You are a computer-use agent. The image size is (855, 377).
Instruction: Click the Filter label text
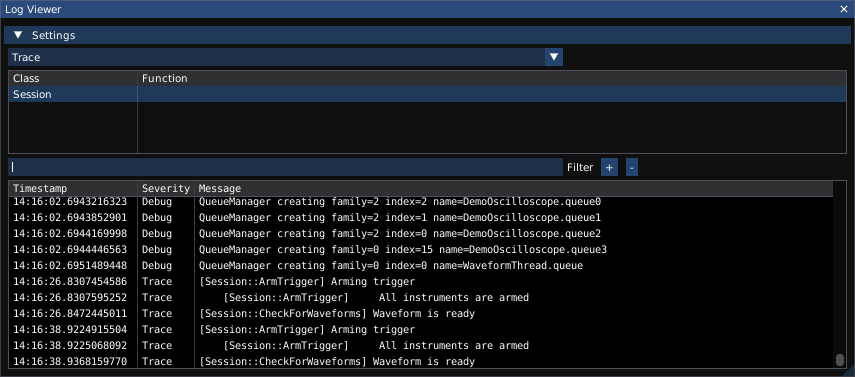tap(580, 167)
